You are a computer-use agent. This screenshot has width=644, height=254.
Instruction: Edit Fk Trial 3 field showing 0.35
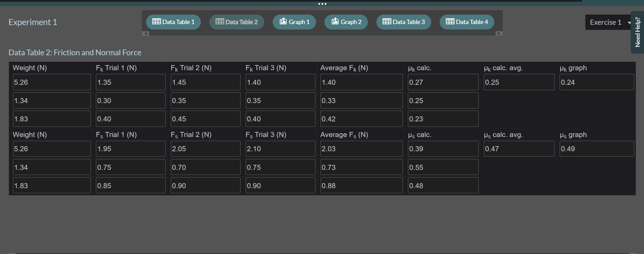coord(281,101)
